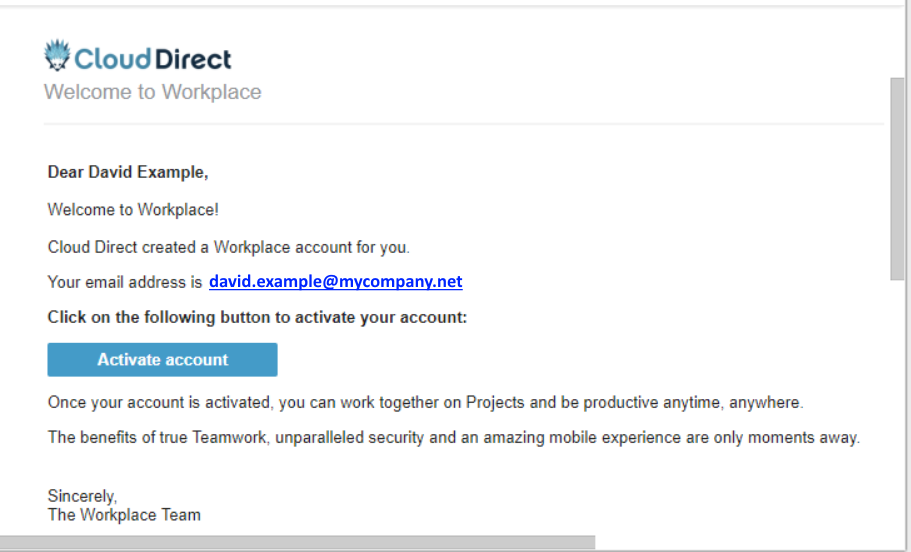Click the word Cloud in the logo
Screen dimensions: 911x552
pos(113,59)
